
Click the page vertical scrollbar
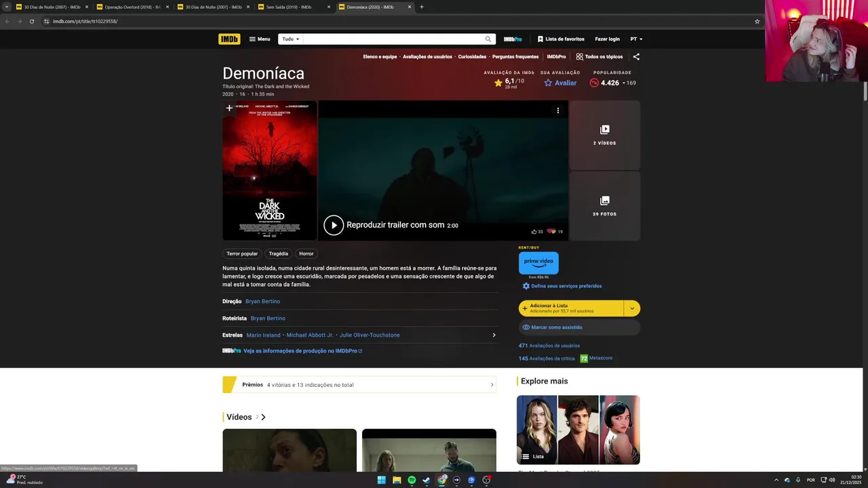(865, 91)
